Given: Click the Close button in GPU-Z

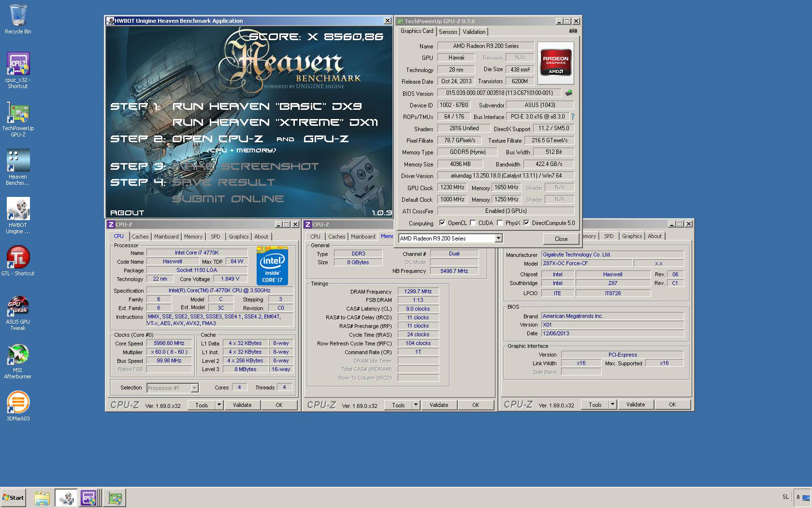Looking at the screenshot, I should click(561, 239).
